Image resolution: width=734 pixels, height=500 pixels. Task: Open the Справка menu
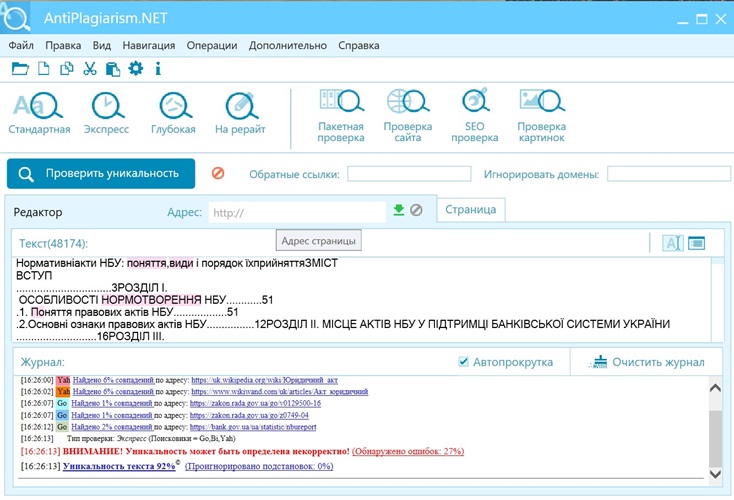pyautogui.click(x=359, y=45)
